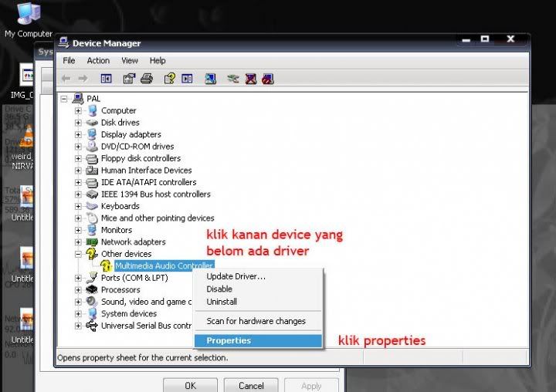This screenshot has width=556, height=392.
Task: Expand the Keyboards node
Action: [x=78, y=206]
